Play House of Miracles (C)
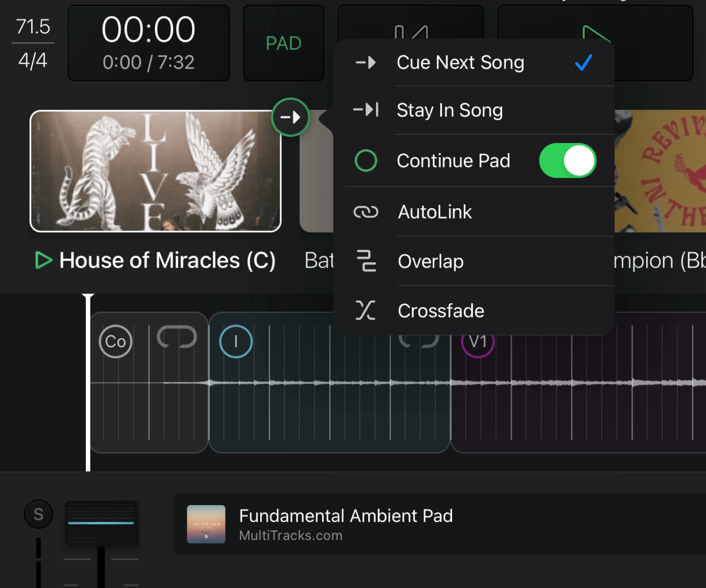 point(43,260)
